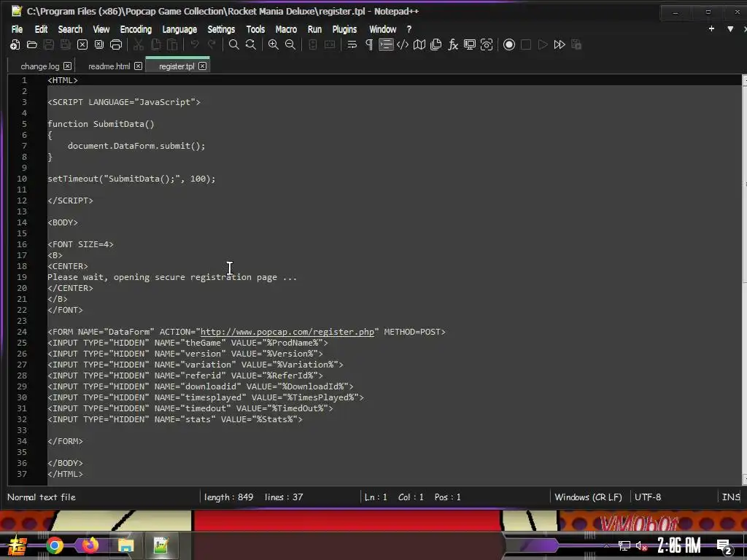Image resolution: width=747 pixels, height=560 pixels.
Task: Click the Undo arrow icon
Action: (x=194, y=44)
